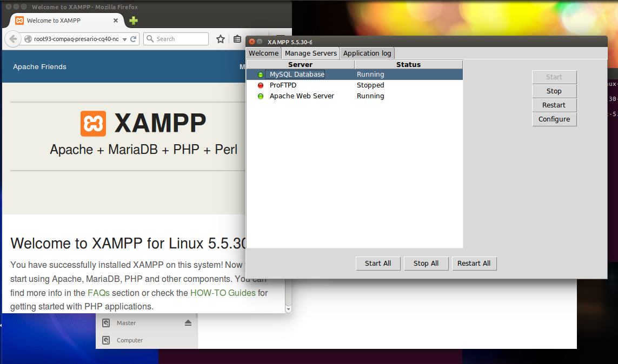This screenshot has height=364, width=618.
Task: Click the green status indicator for MySQL Database
Action: tap(262, 74)
